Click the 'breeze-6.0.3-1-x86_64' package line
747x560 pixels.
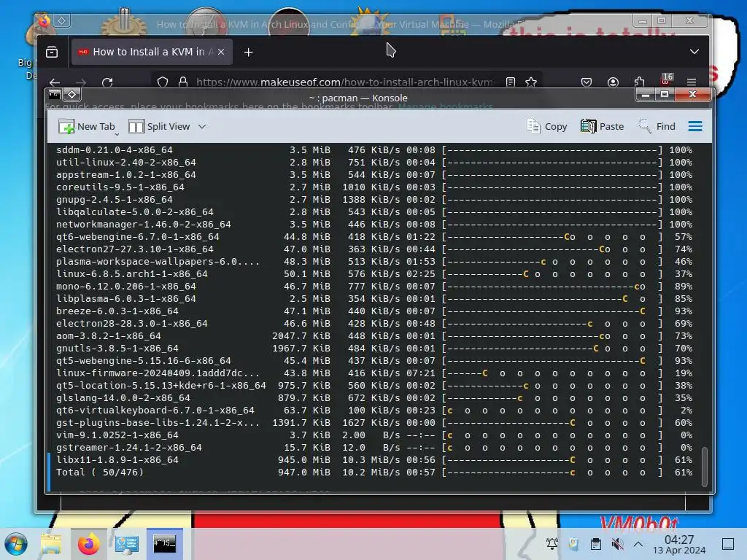(x=374, y=311)
